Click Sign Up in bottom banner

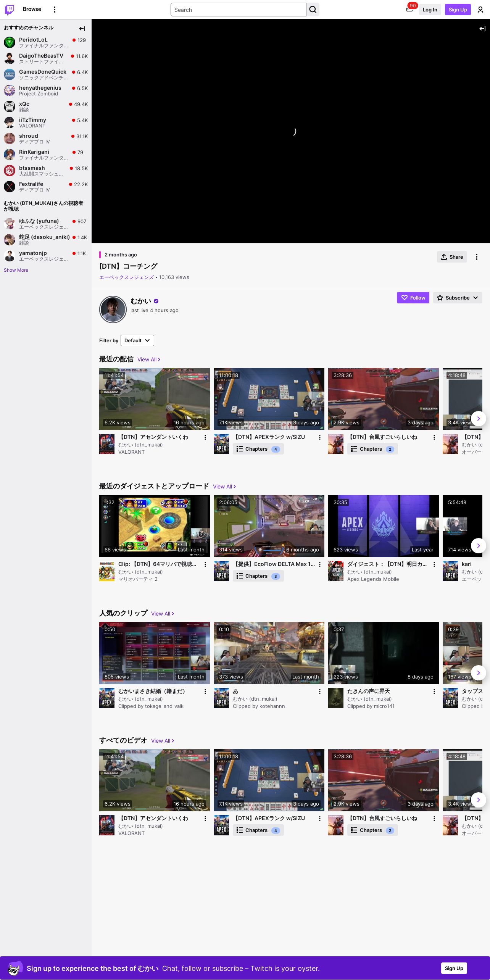(x=454, y=968)
